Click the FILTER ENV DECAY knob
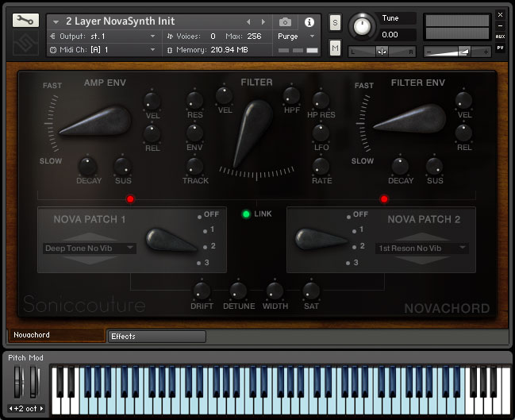The height and width of the screenshot is (420, 515). 400,166
